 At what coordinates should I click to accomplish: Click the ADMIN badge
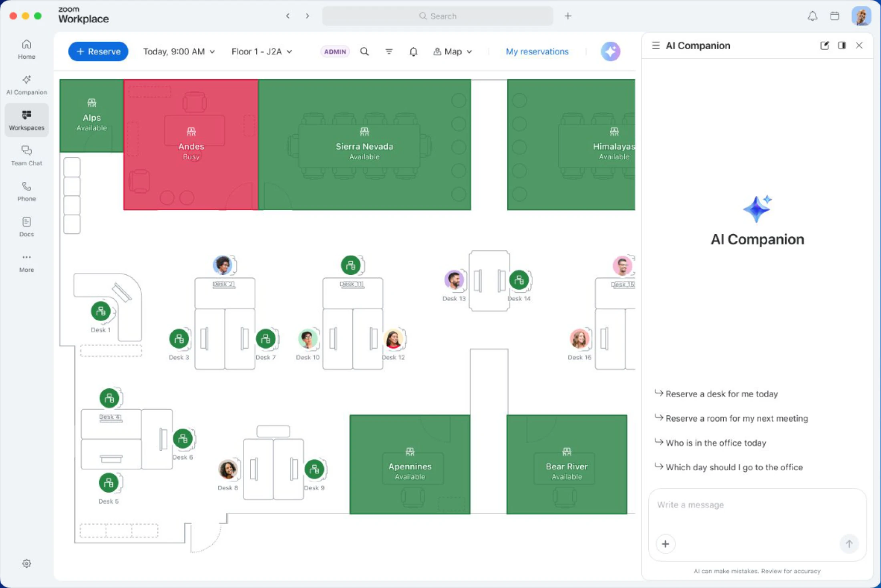335,51
